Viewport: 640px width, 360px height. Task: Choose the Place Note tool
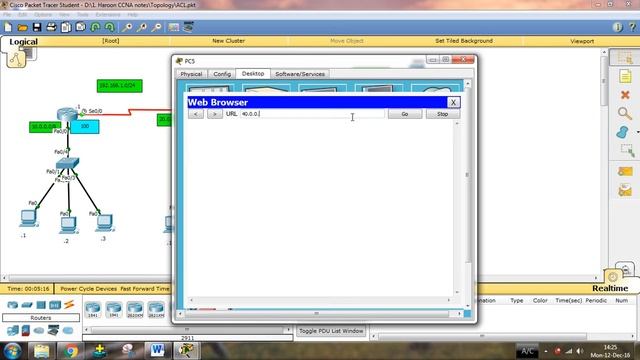click(625, 76)
